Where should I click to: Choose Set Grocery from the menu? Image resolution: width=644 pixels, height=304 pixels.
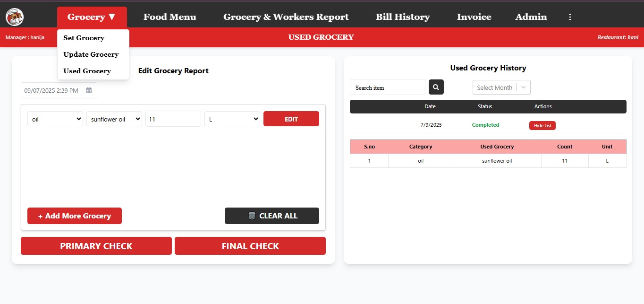click(84, 38)
